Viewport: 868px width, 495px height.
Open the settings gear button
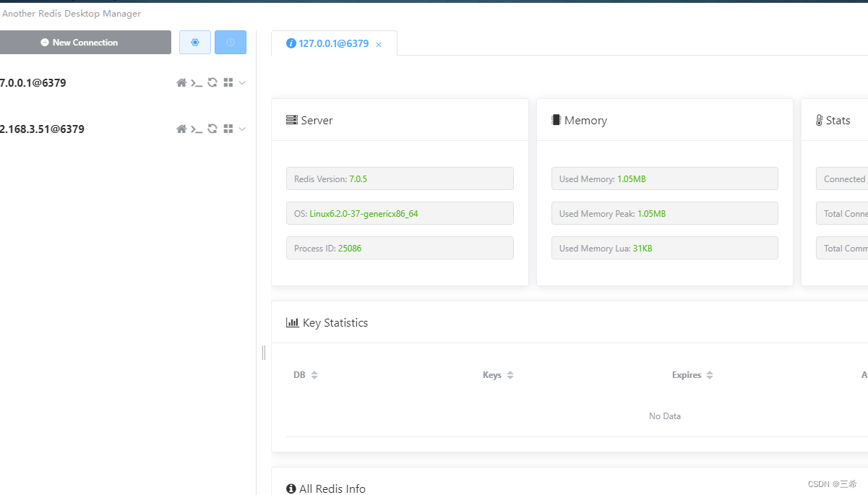coord(195,43)
